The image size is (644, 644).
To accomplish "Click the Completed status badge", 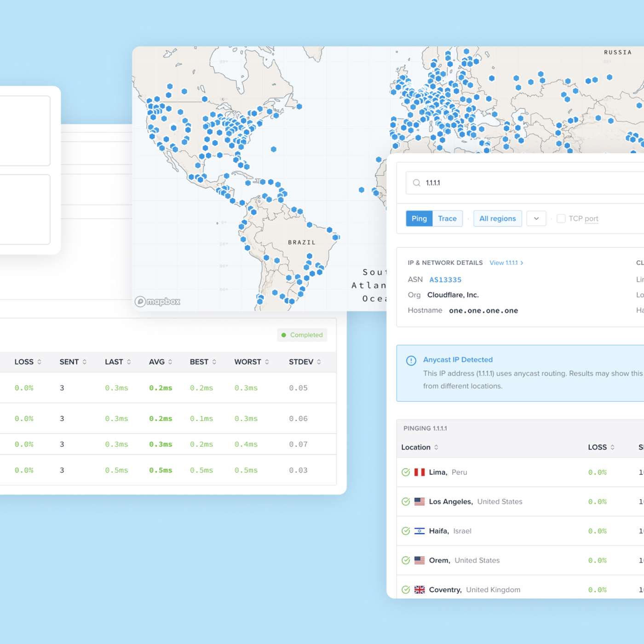I will coord(302,335).
